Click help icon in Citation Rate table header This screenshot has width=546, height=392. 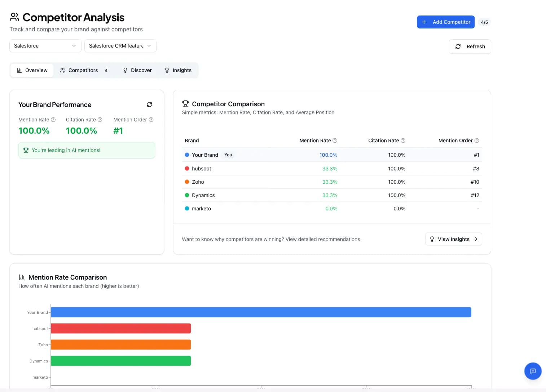tap(403, 141)
